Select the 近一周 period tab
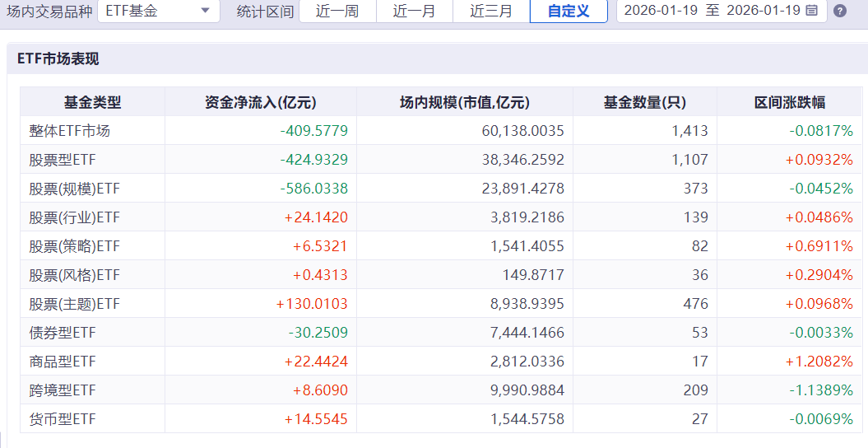The width and height of the screenshot is (868, 448). pos(337,11)
